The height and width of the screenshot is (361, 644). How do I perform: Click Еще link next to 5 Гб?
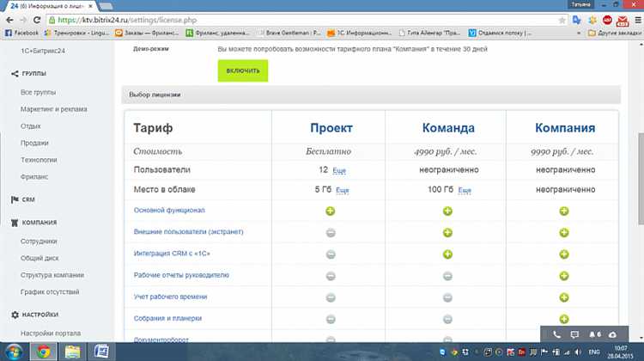(x=343, y=190)
